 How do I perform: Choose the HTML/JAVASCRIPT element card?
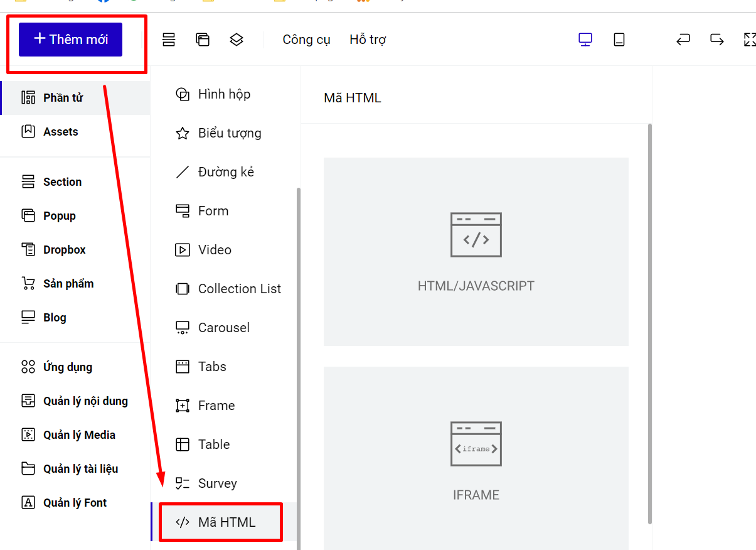476,252
